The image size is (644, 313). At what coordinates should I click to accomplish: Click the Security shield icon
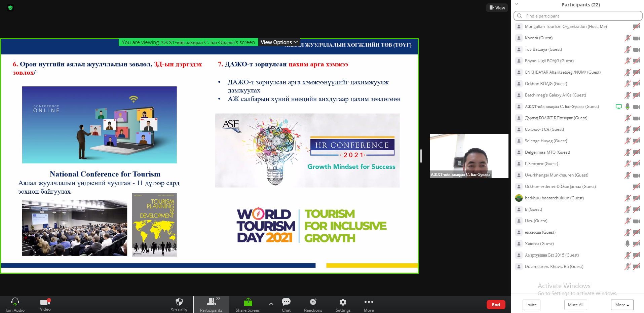pyautogui.click(x=179, y=302)
